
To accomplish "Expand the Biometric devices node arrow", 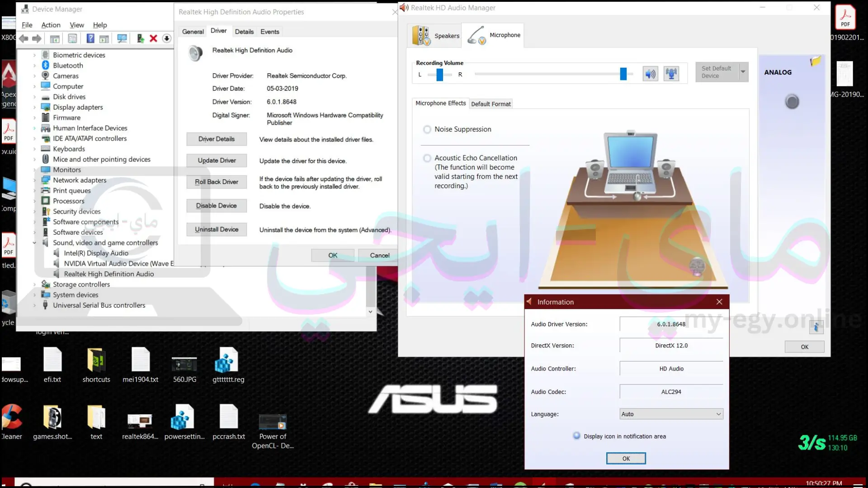I will tap(34, 55).
